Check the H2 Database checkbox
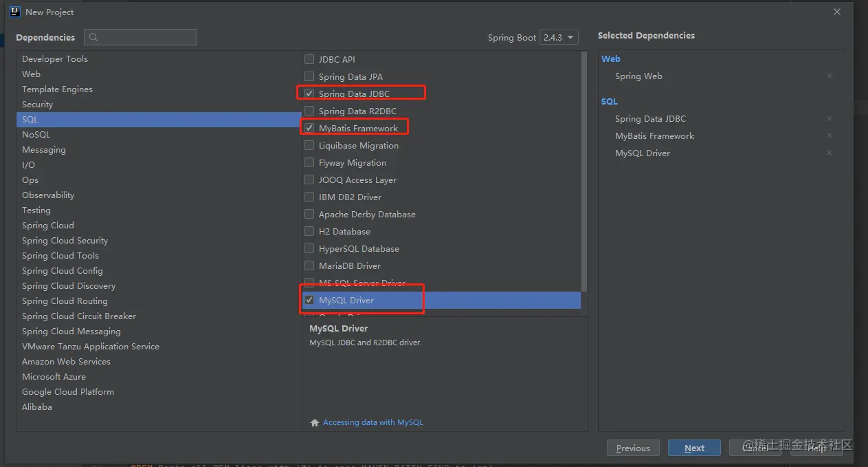 pyautogui.click(x=309, y=231)
